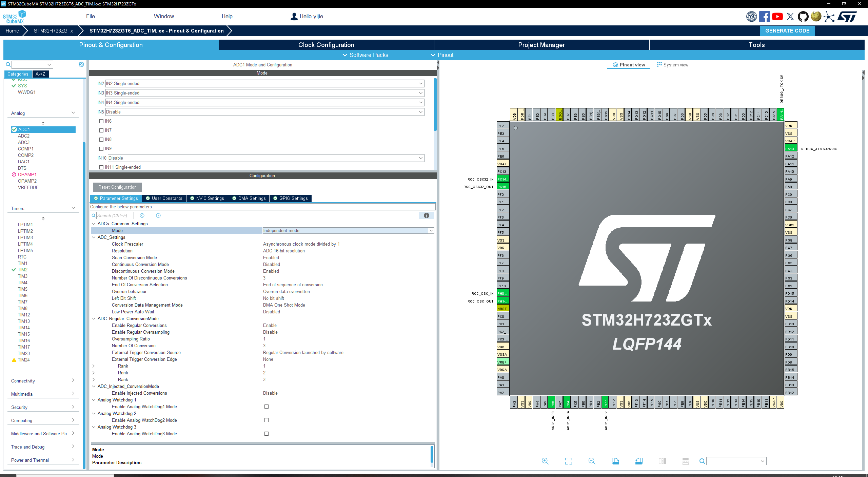Go to previous parameter search result
The image size is (868, 477).
(142, 215)
